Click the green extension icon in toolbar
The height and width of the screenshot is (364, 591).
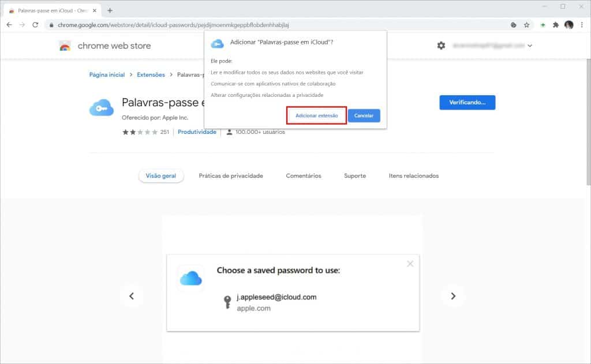[543, 25]
